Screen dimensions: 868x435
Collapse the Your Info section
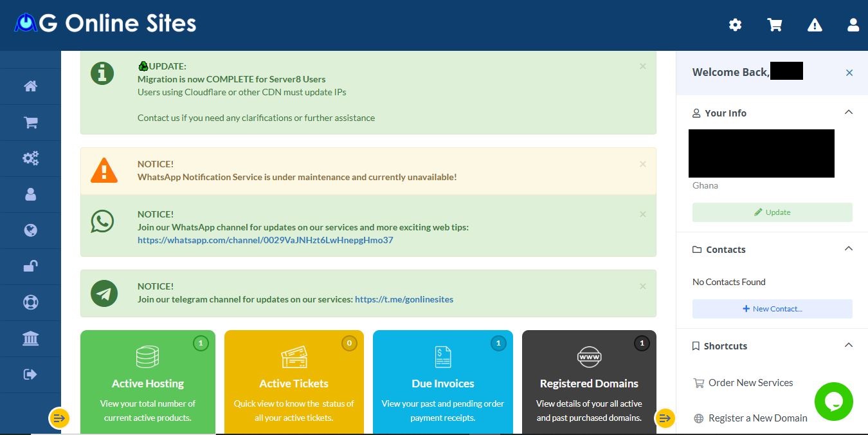pyautogui.click(x=849, y=113)
